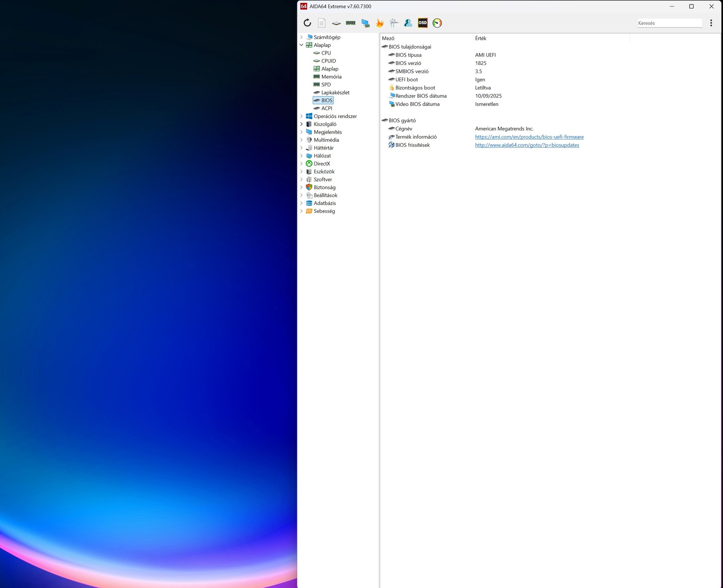The image size is (723, 588).
Task: Open the Report document icon in the toolbar
Action: tap(322, 23)
